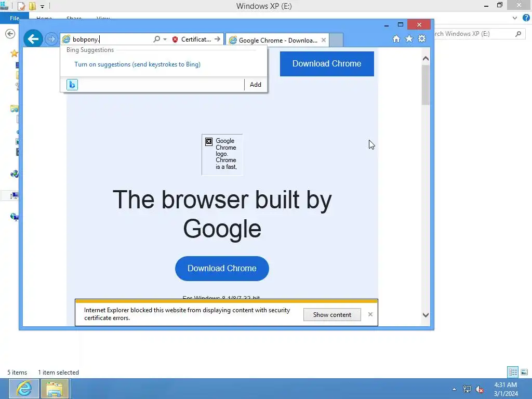532x399 pixels.
Task: Click the Explorer search magnifier icon
Action: coord(518,34)
